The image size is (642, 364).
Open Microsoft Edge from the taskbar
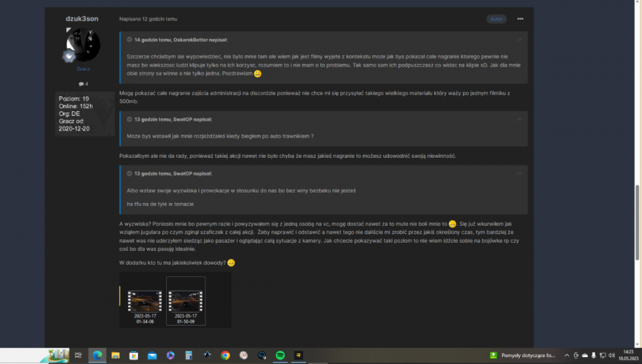point(98,356)
